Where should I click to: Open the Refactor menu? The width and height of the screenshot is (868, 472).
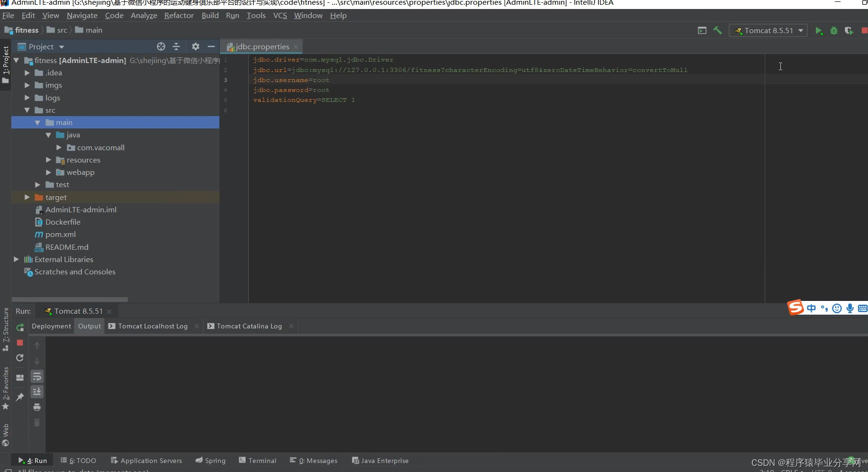179,15
